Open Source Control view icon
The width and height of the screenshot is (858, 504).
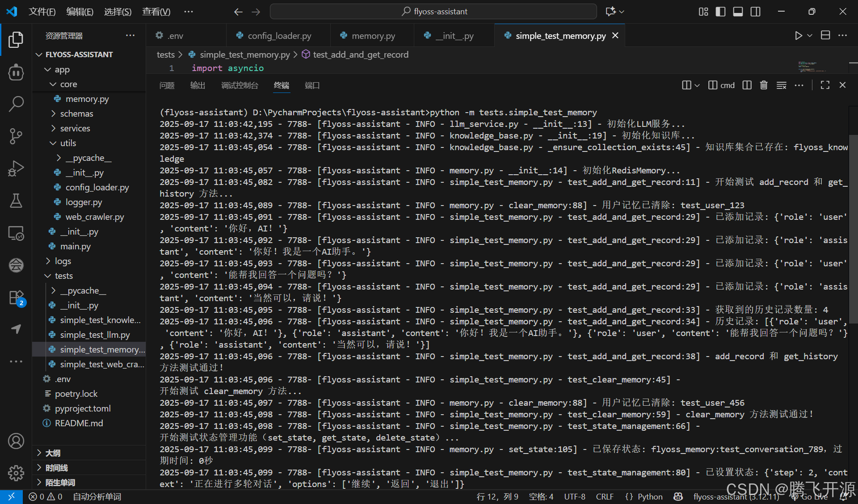click(16, 136)
